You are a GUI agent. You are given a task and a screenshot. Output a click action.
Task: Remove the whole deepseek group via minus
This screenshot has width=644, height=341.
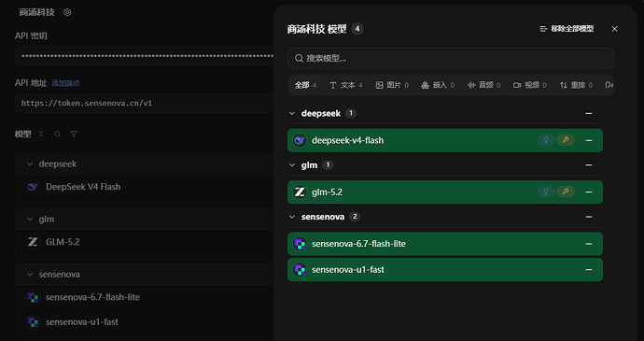pos(589,113)
